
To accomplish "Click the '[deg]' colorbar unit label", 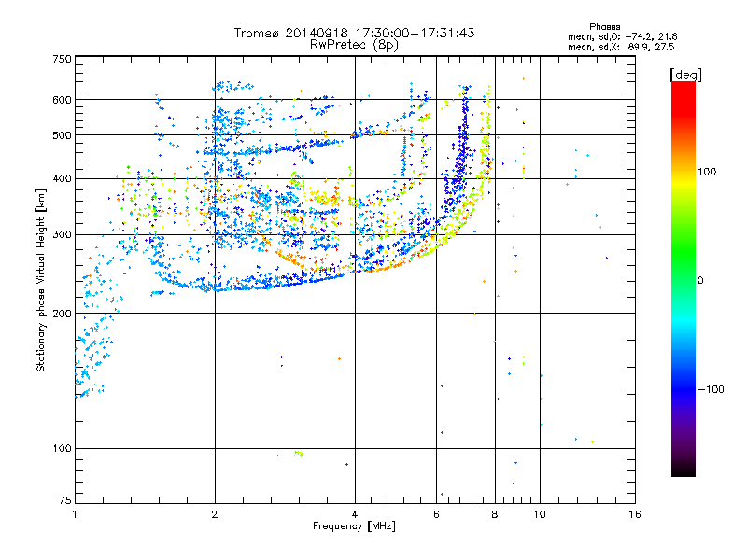I will [x=685, y=75].
